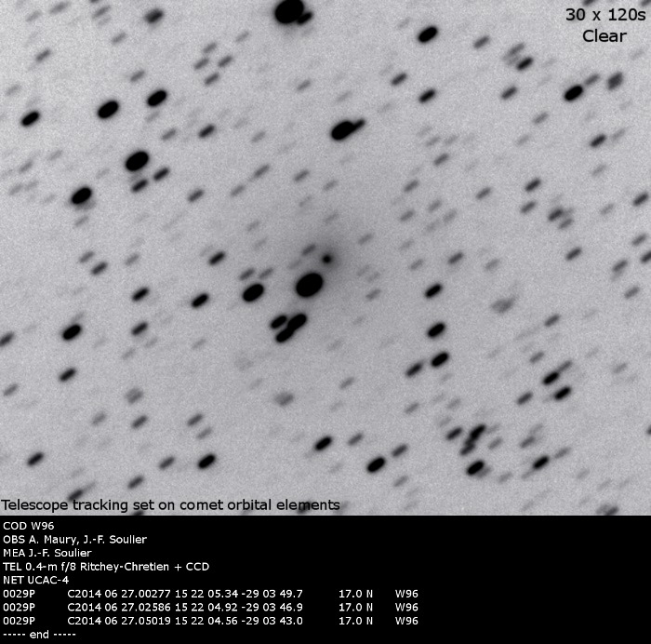Click the brightest star at the top edge
Image resolution: width=651 pixels, height=644 pixels.
click(291, 11)
